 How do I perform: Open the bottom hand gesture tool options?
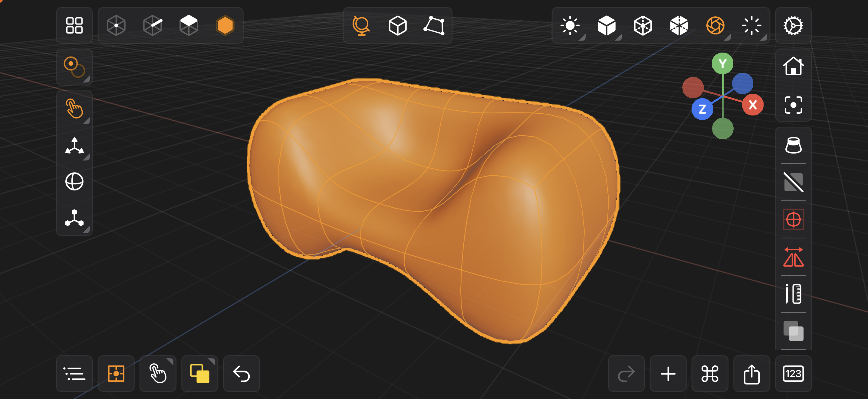pos(158,373)
